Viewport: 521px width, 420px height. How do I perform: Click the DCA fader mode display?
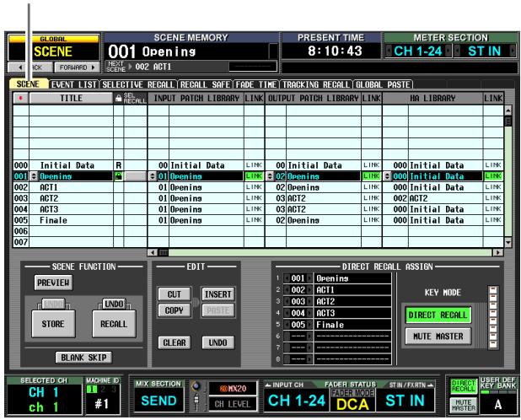pos(352,404)
